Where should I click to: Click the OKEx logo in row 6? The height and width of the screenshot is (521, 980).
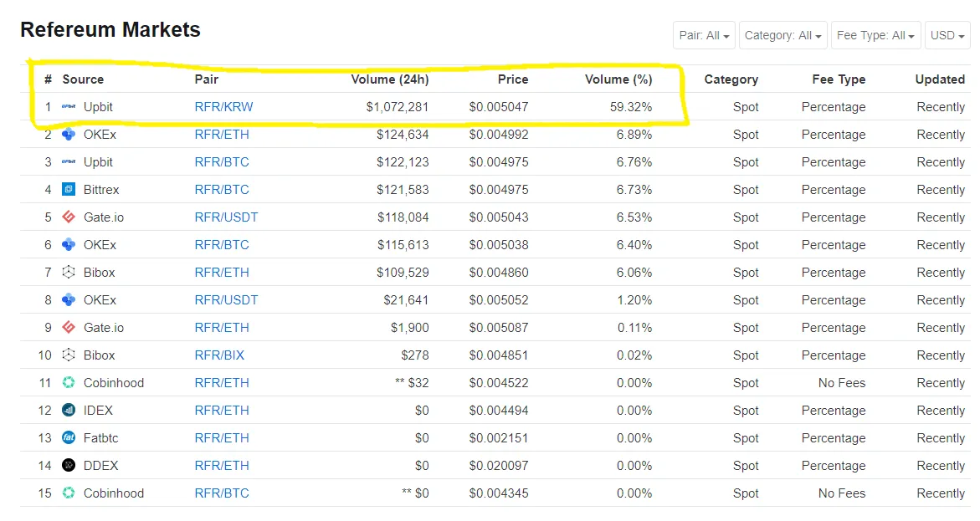(x=69, y=245)
